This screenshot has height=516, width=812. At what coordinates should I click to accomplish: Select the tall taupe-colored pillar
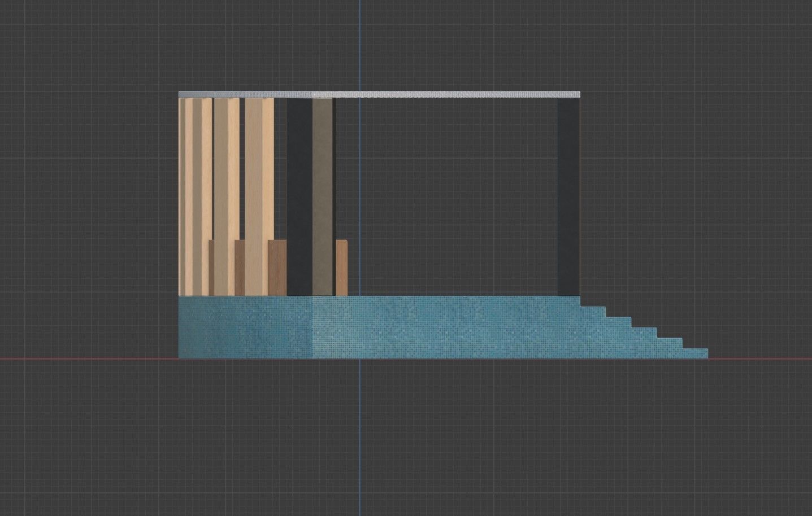(323, 196)
